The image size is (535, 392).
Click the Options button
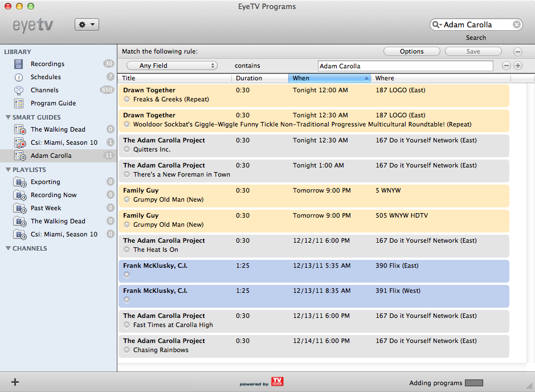click(411, 51)
